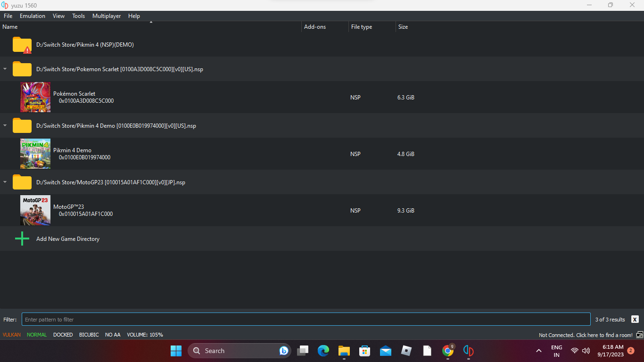The width and height of the screenshot is (644, 362).
Task: Click the Pokemon Scarlet folder icon
Action: (22, 69)
